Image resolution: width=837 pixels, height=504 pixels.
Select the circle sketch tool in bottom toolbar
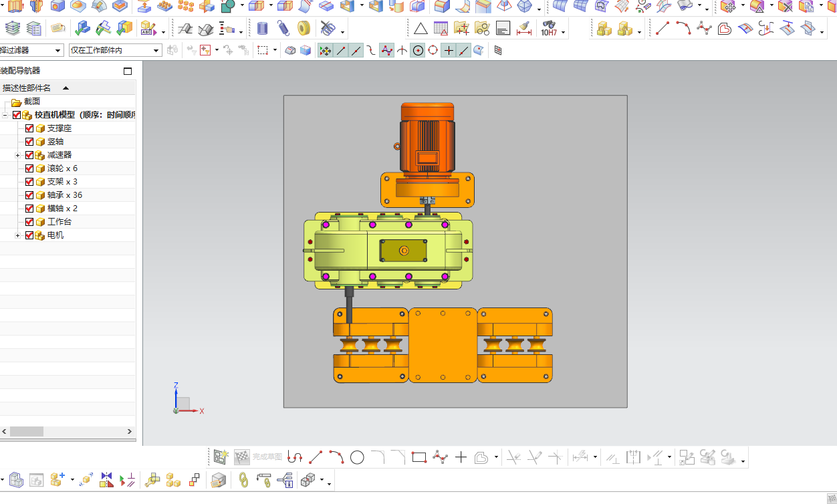[357, 458]
